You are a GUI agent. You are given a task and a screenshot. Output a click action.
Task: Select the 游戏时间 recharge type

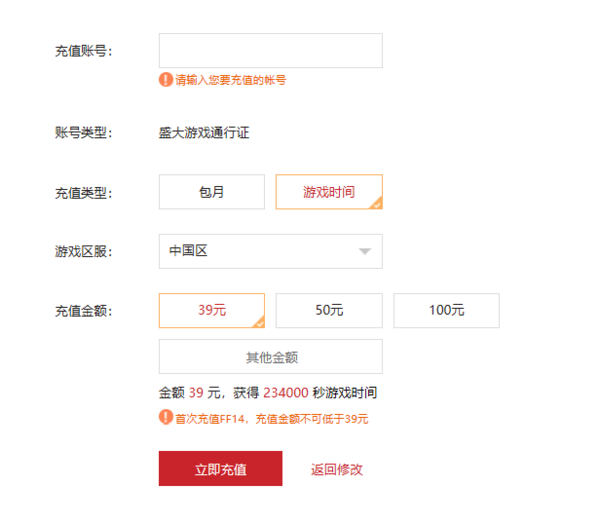pyautogui.click(x=328, y=192)
